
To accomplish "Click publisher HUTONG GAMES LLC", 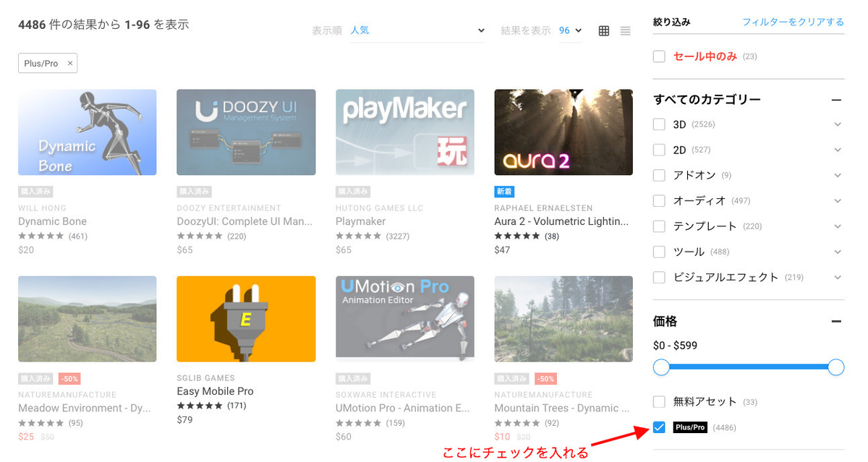I will [x=379, y=208].
